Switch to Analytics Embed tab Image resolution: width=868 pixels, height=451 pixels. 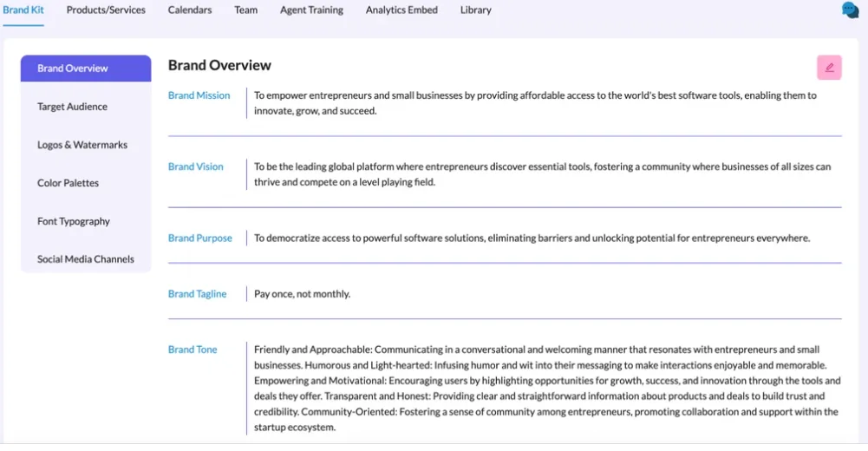click(x=401, y=10)
